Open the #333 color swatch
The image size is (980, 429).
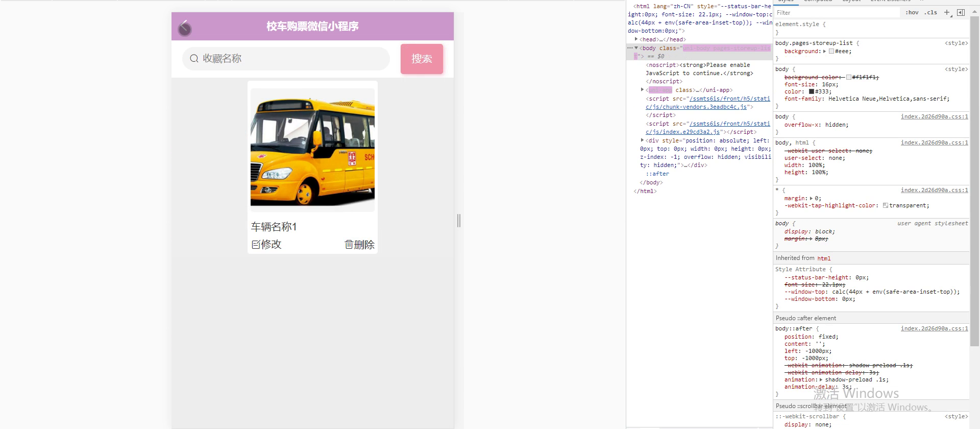[x=812, y=91]
